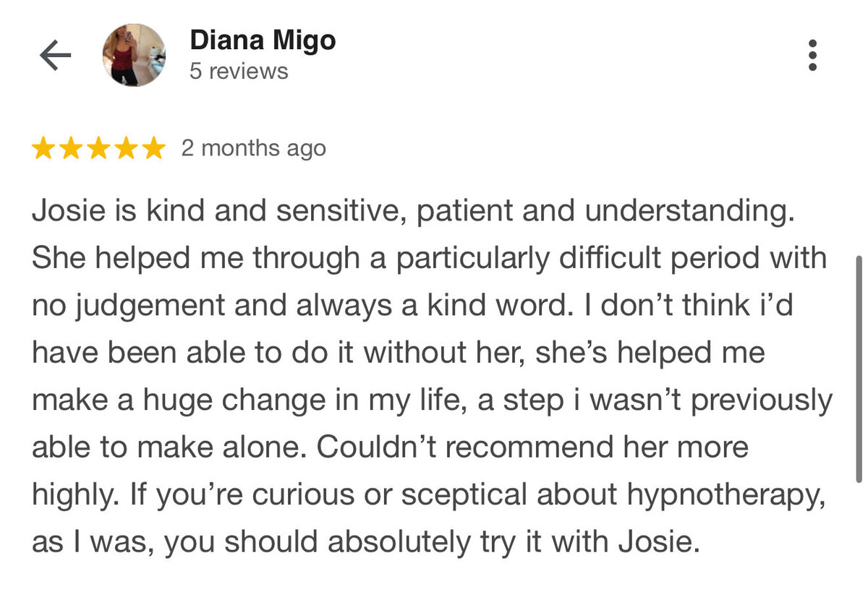Screen dimensions: 868x592
Task: Click the first yellow rating star
Action: tap(44, 148)
